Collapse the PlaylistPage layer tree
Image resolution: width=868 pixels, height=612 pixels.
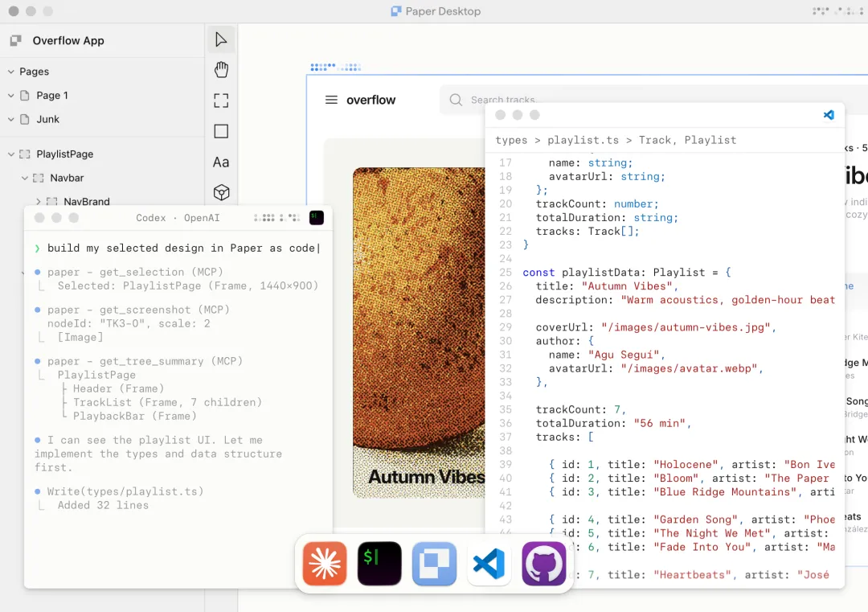tap(11, 154)
